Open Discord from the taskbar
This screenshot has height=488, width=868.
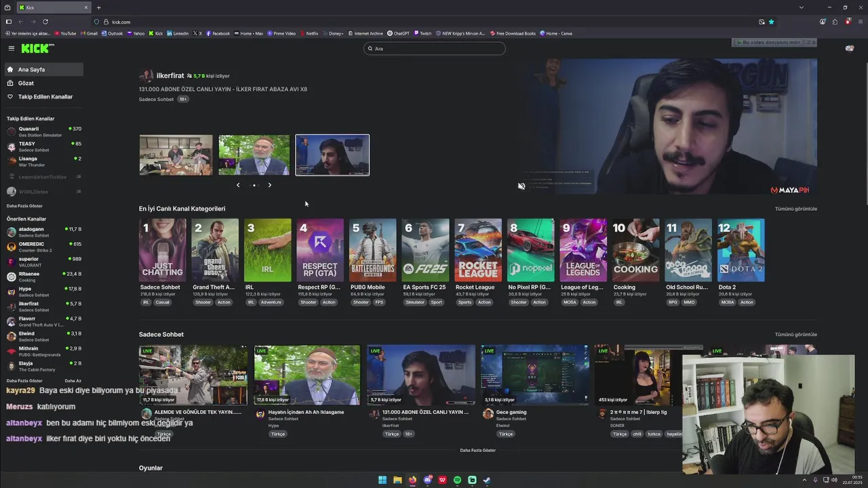click(427, 480)
